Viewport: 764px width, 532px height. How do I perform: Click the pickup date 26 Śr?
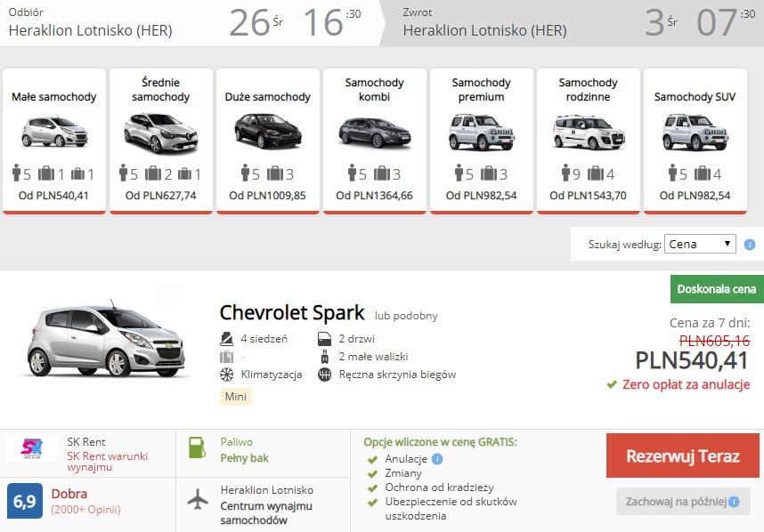pos(256,22)
